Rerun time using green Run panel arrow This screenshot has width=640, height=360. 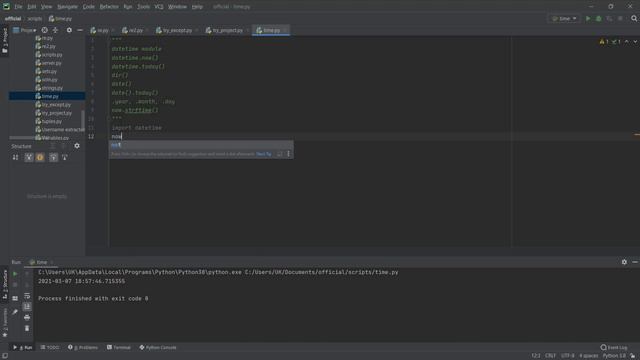tap(15, 274)
